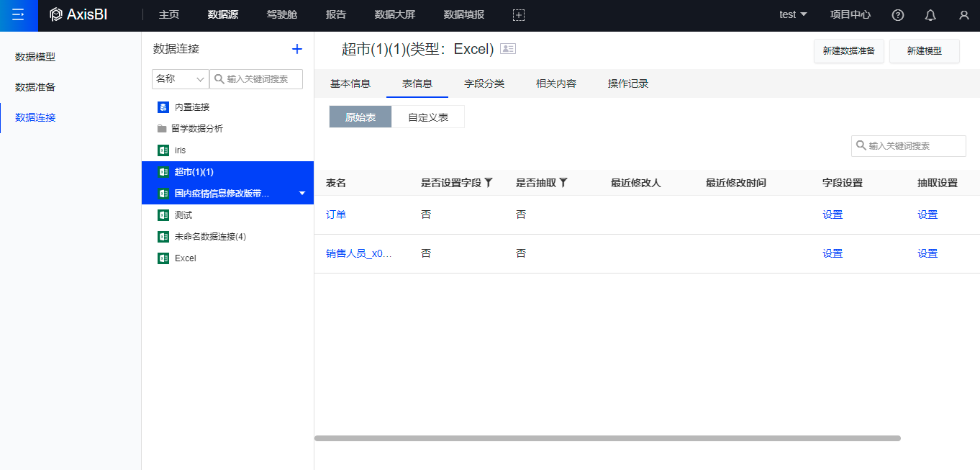Viewport: 980px width, 470px height.
Task: Collapse the sidebar with hamburger icon
Action: [19, 15]
